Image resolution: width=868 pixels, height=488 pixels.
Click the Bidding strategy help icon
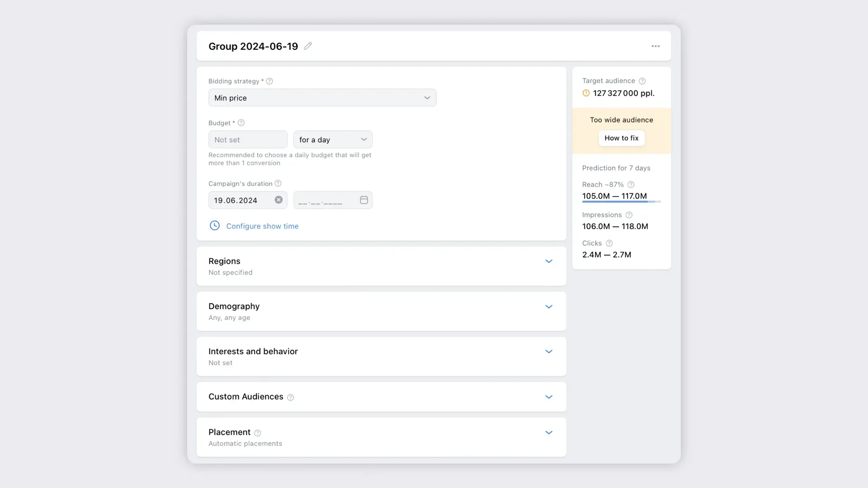(x=269, y=81)
